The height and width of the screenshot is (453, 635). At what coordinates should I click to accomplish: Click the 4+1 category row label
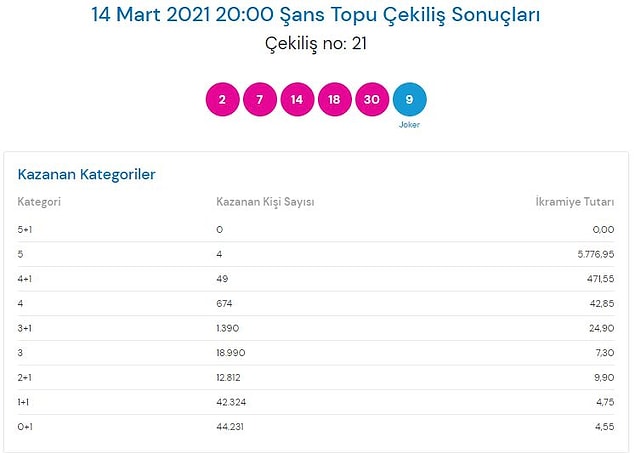pyautogui.click(x=25, y=279)
